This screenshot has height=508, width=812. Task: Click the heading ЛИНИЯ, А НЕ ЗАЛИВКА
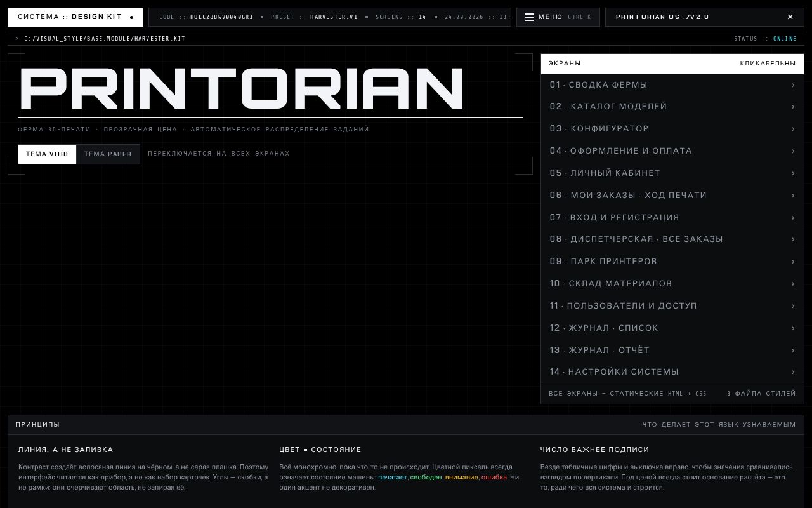point(66,450)
